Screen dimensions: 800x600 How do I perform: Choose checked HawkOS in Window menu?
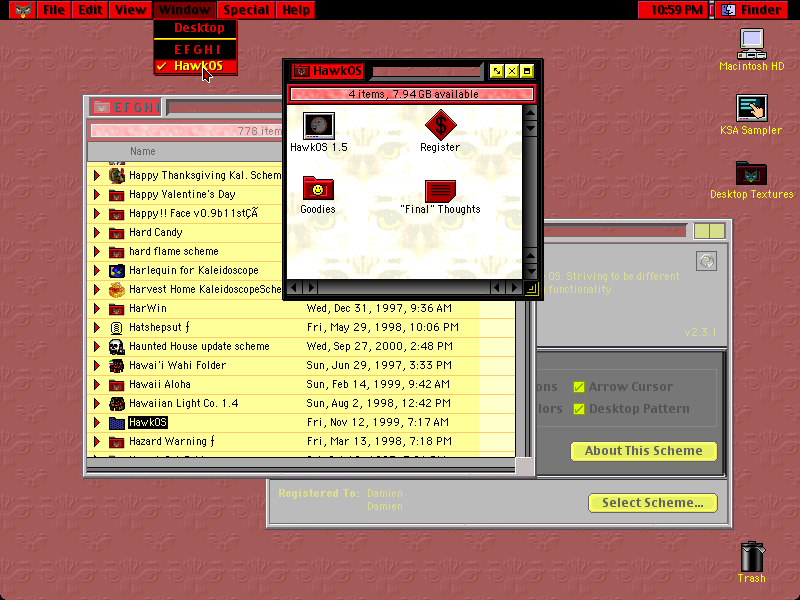[195, 66]
